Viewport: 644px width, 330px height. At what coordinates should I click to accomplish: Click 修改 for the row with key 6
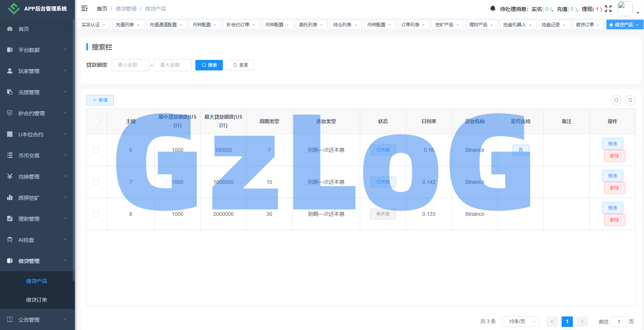(x=612, y=144)
